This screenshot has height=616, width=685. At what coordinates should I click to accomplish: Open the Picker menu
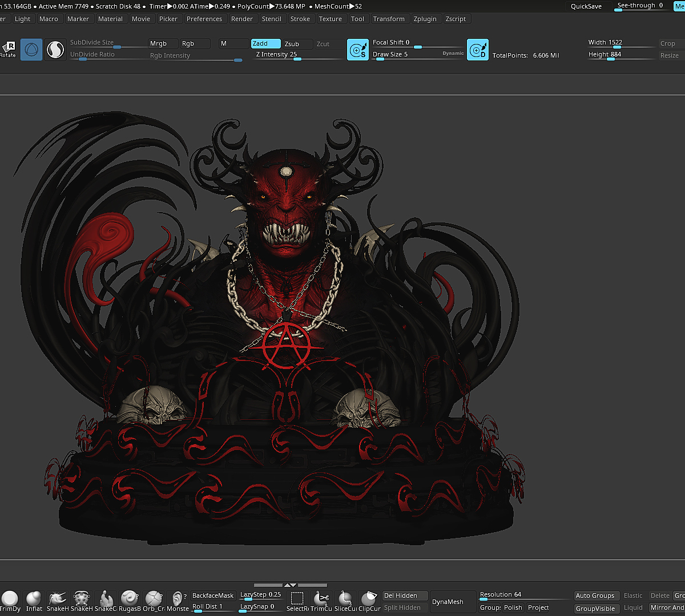point(168,19)
